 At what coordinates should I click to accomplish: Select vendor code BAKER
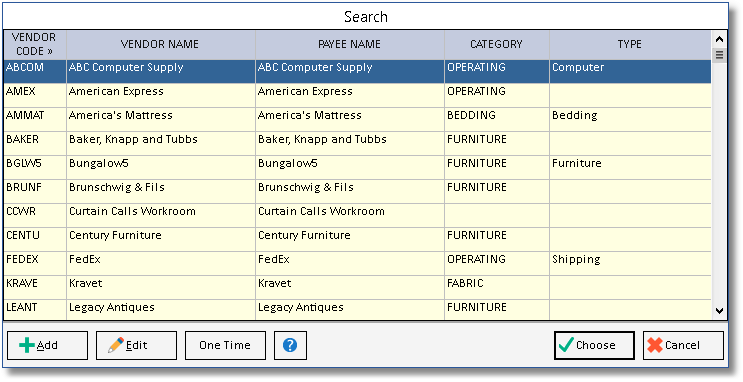click(x=22, y=139)
